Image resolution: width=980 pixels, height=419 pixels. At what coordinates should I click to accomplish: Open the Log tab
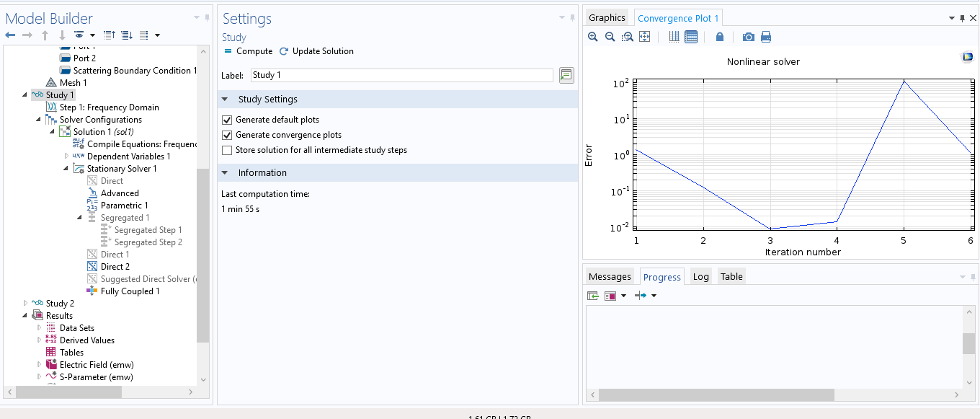(700, 277)
